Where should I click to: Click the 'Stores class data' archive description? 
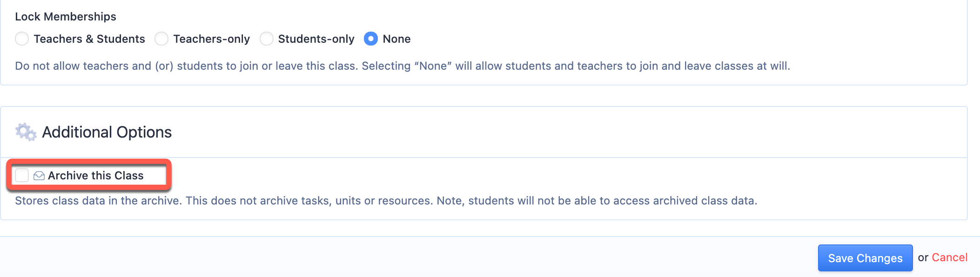coord(386,201)
